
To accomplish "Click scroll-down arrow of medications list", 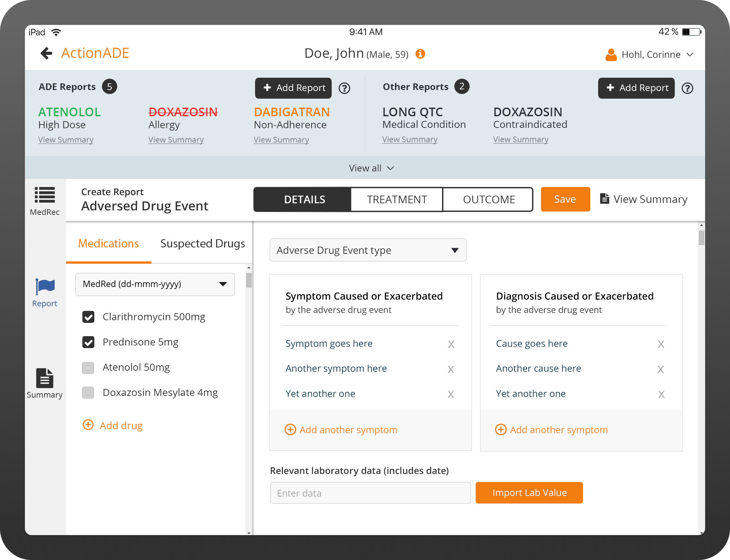I will point(249,533).
